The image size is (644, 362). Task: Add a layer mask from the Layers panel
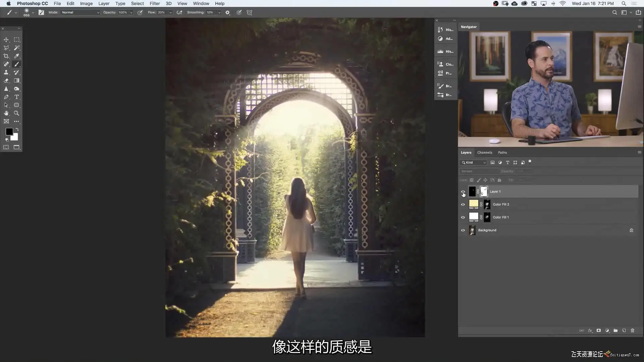click(x=598, y=330)
